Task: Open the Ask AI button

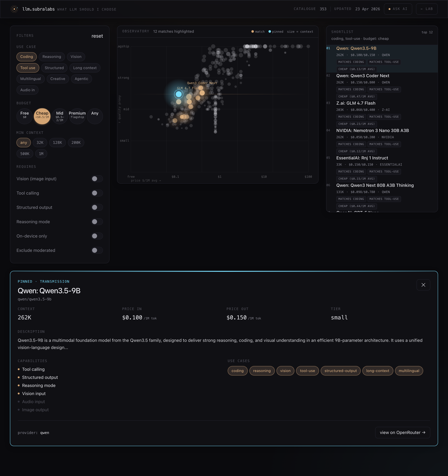Action: 398,9
